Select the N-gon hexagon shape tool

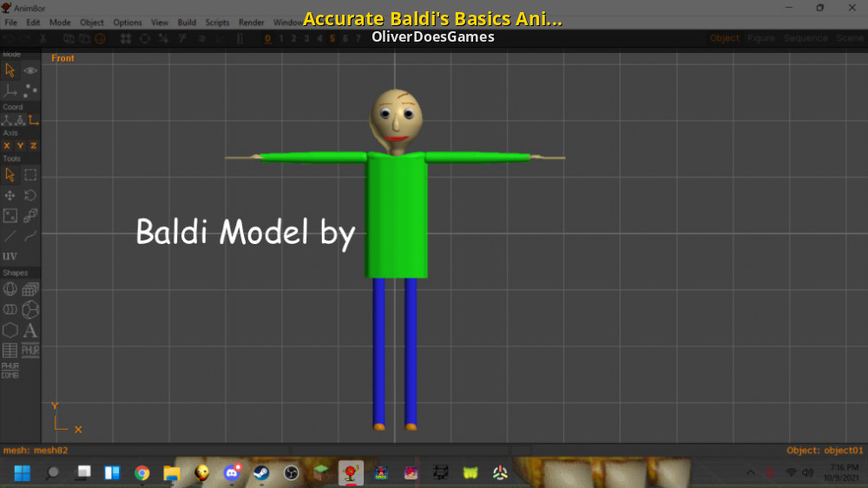pos(10,331)
